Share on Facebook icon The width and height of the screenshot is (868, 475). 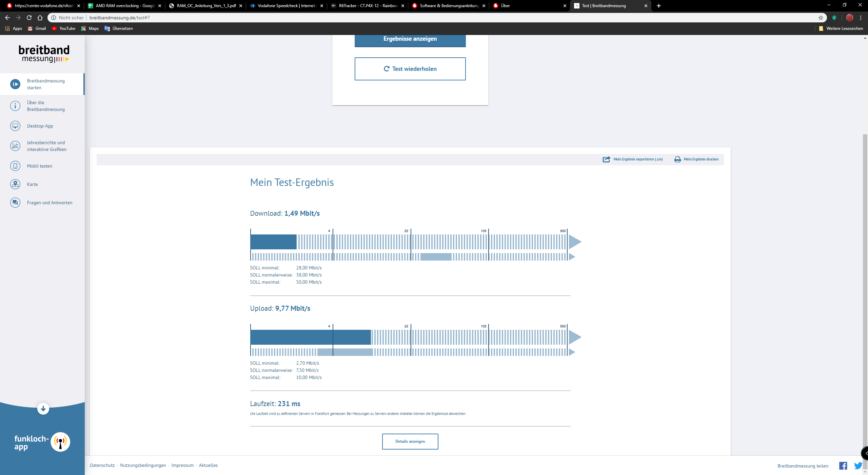click(843, 466)
